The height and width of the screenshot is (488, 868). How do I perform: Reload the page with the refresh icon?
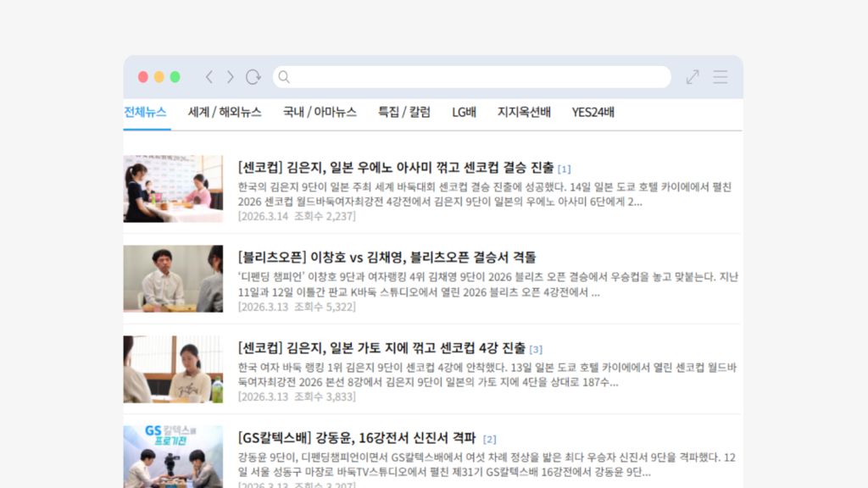253,76
